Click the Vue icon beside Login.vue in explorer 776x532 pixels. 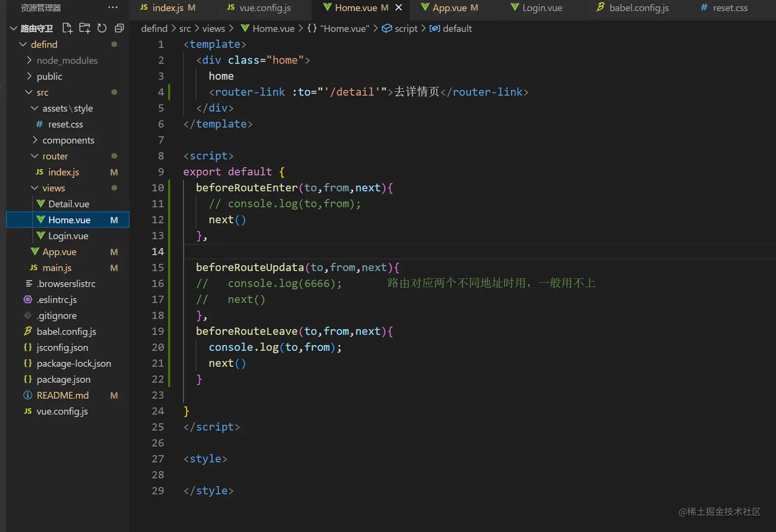[41, 235]
